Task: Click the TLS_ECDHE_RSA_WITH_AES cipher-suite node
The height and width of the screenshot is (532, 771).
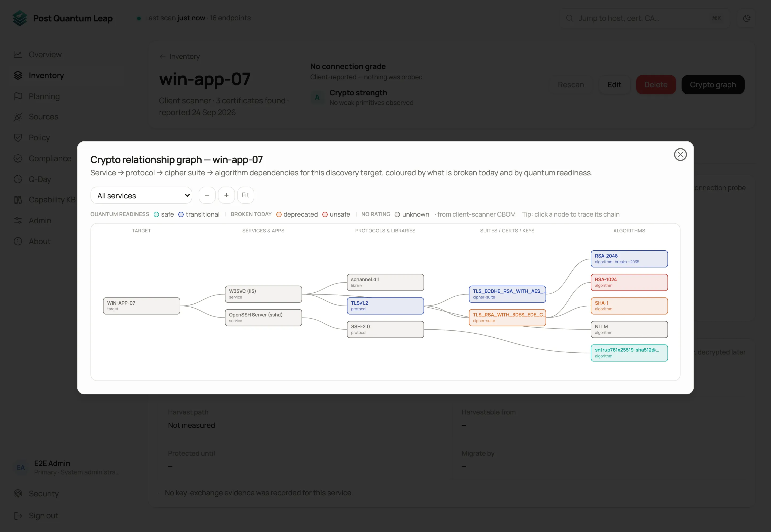Action: 507,294
